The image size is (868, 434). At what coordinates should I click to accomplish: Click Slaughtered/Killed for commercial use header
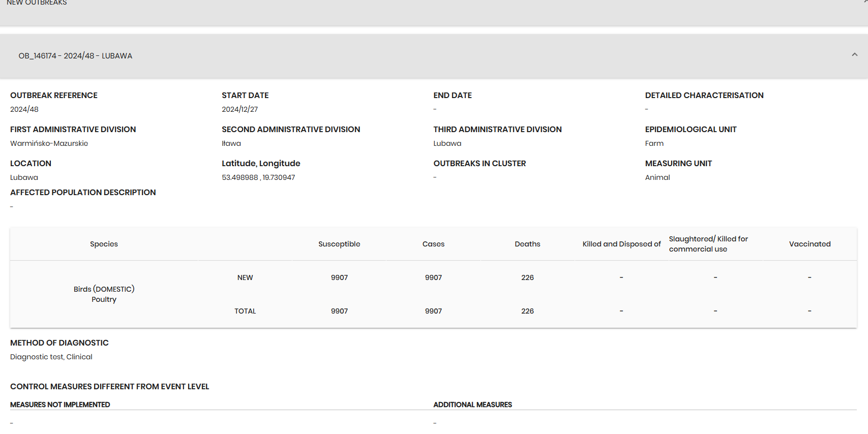(x=708, y=244)
